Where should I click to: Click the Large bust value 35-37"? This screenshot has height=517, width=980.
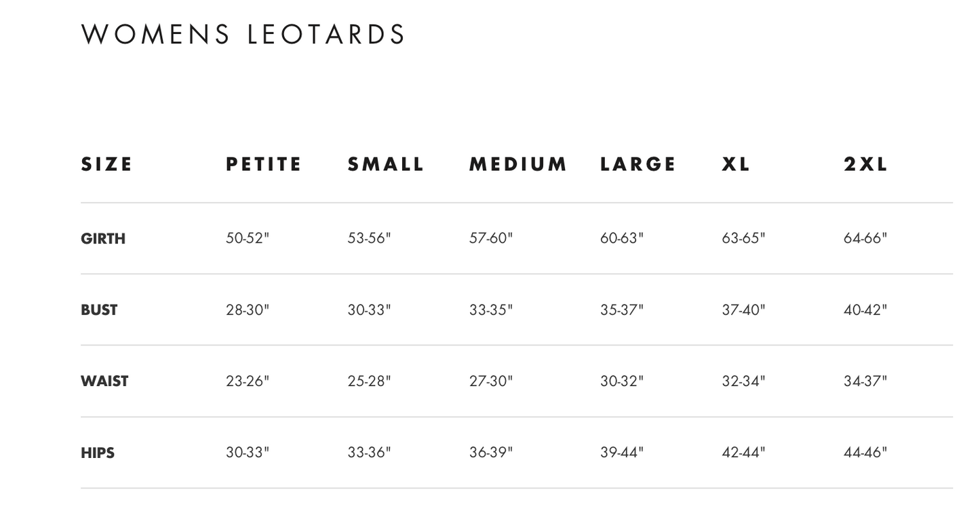point(622,309)
